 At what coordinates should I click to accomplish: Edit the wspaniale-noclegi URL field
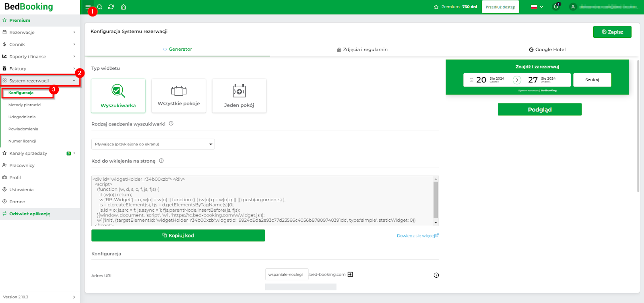click(x=287, y=274)
